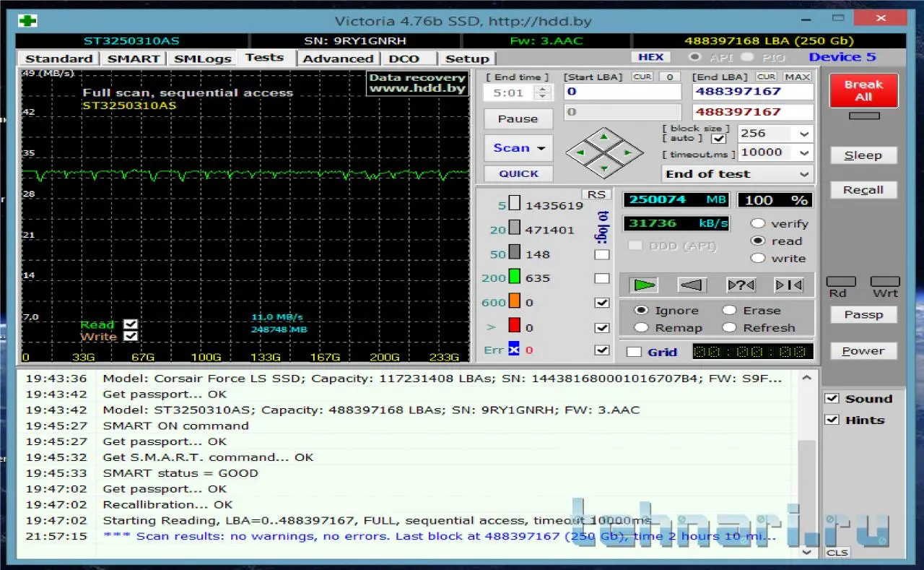Viewport: 924px width, 570px height.
Task: Click the Start LBA input field
Action: [622, 92]
